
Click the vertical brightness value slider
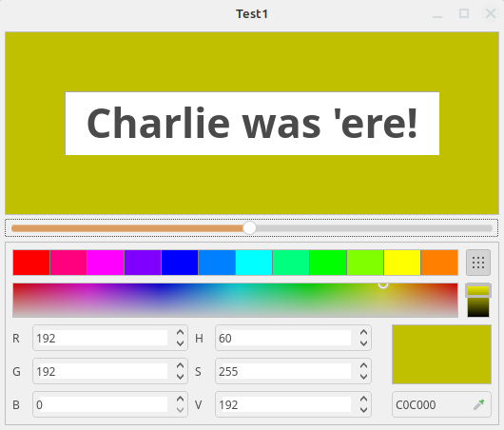[x=478, y=300]
